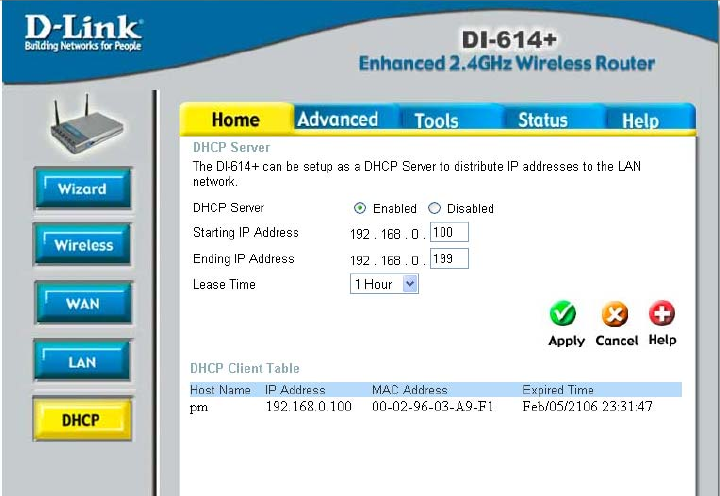Click the 'DHCP Client Table' heading
This screenshot has width=720, height=496.
tap(245, 368)
